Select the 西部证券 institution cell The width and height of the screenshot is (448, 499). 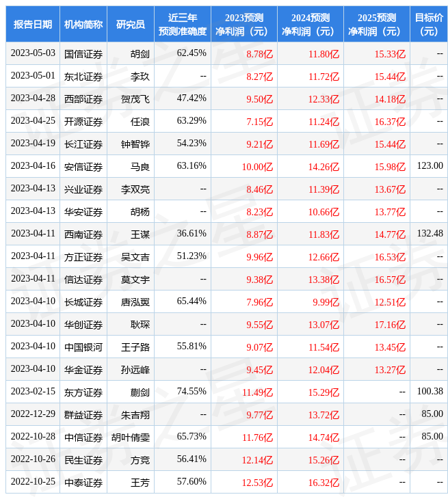click(x=83, y=99)
